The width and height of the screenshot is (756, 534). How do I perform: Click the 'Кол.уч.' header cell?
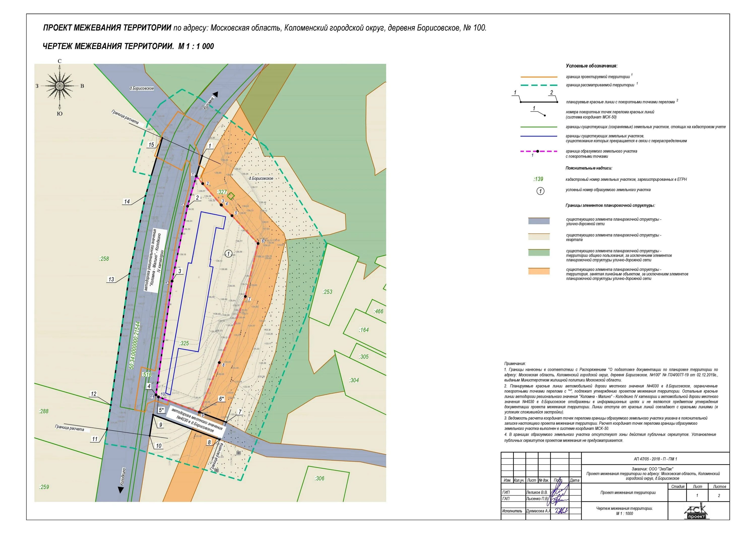pos(519,481)
